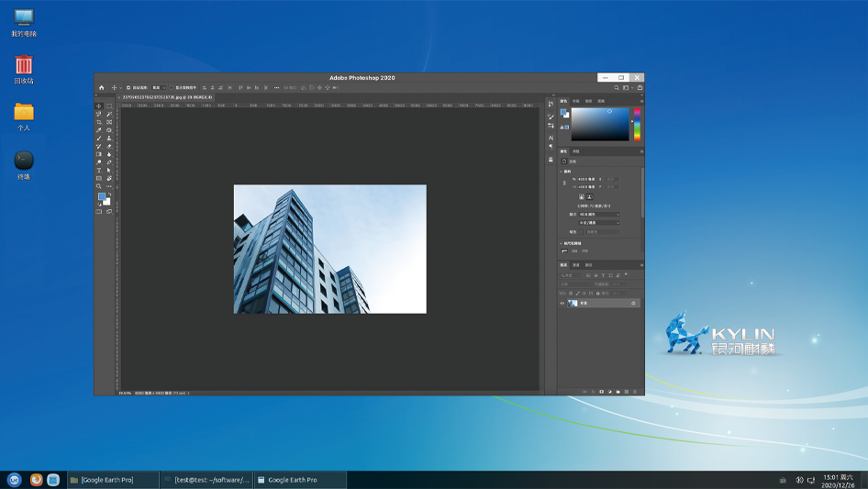Enable the Show Transform Controls checkbox
This screenshot has width=868, height=489.
tap(171, 87)
